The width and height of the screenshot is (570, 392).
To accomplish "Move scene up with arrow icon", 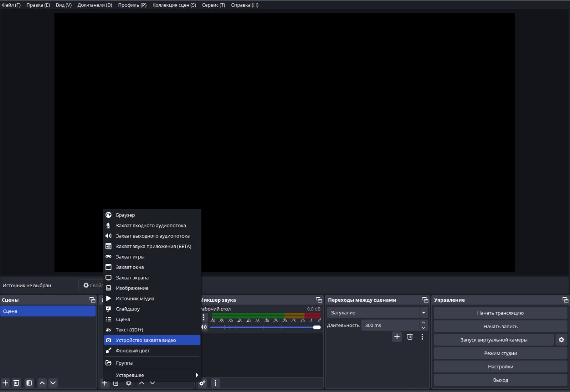I will tap(42, 383).
